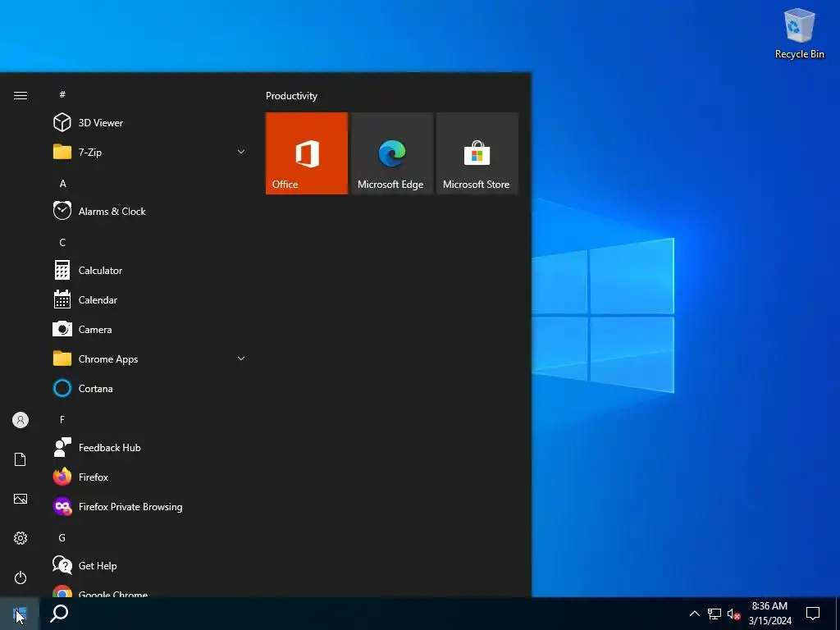Expand the Chrome Apps chevron

click(x=241, y=358)
